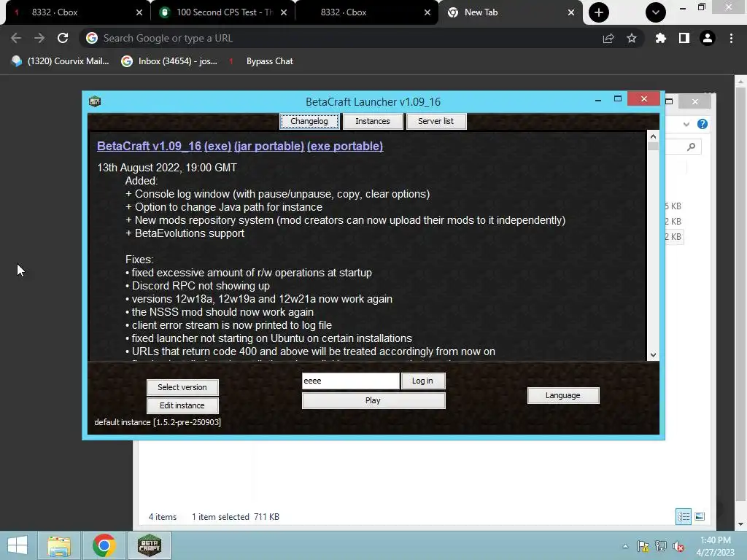Toggle the browser side panel icon
Viewport: 747px width, 560px height.
684,38
